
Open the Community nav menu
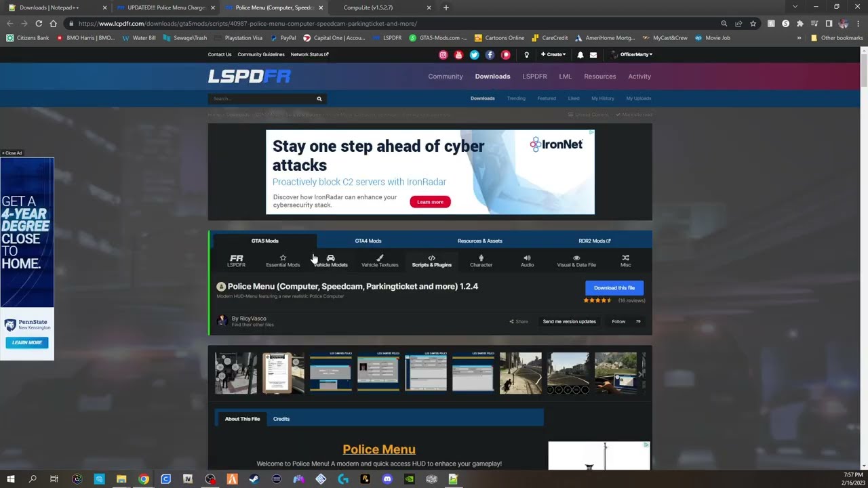pos(446,77)
